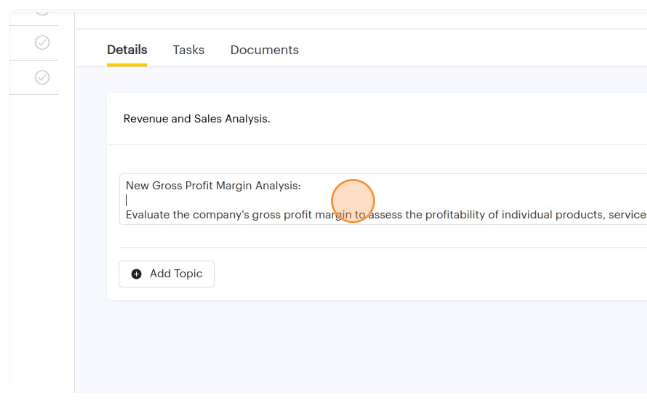Screen dimensions: 647x400
Task: Place cursor on "New Gross Profit Margin Analysis:" line
Action: pyautogui.click(x=213, y=185)
